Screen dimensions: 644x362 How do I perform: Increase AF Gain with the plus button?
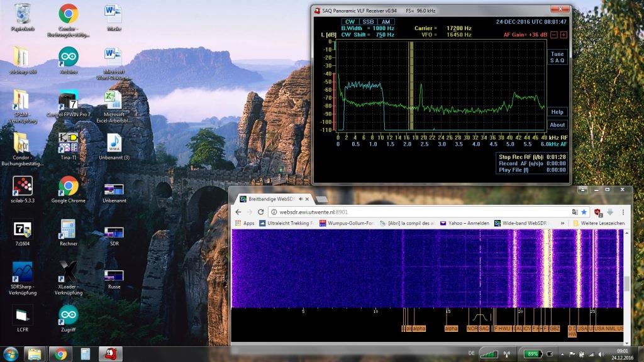tap(563, 35)
